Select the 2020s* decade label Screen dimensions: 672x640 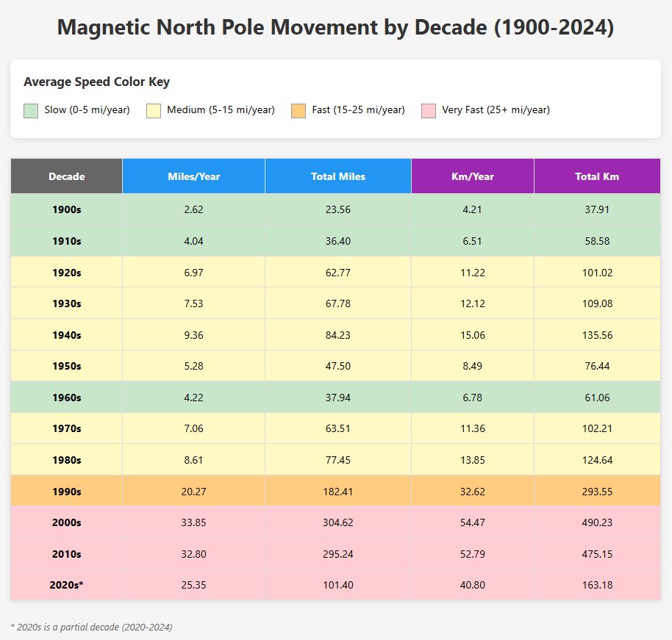coord(66,585)
